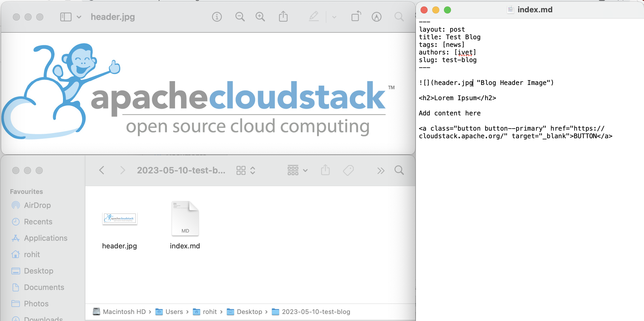
Task: Click the Preview annotate circle-A icon
Action: pyautogui.click(x=376, y=17)
